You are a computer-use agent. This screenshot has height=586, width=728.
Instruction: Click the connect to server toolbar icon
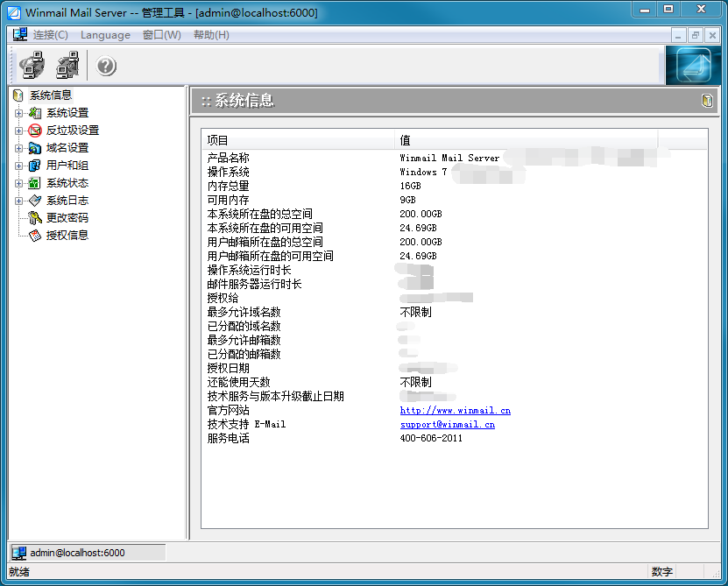[x=32, y=65]
